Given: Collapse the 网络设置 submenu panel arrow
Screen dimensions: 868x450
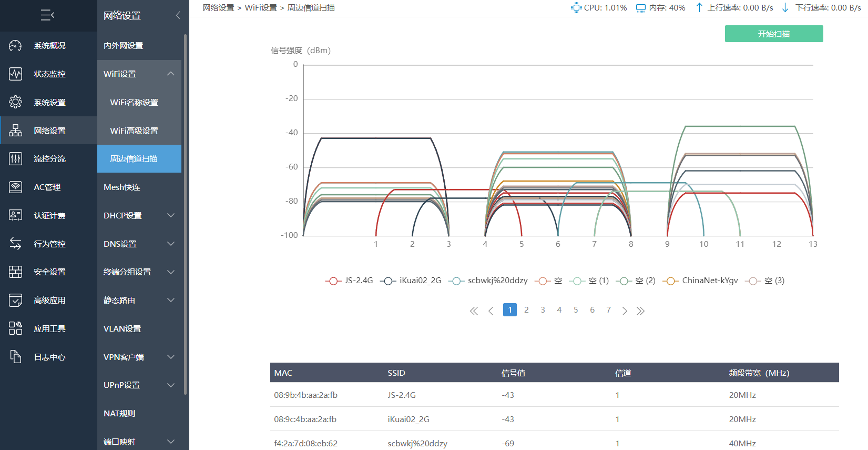Looking at the screenshot, I should tap(178, 15).
